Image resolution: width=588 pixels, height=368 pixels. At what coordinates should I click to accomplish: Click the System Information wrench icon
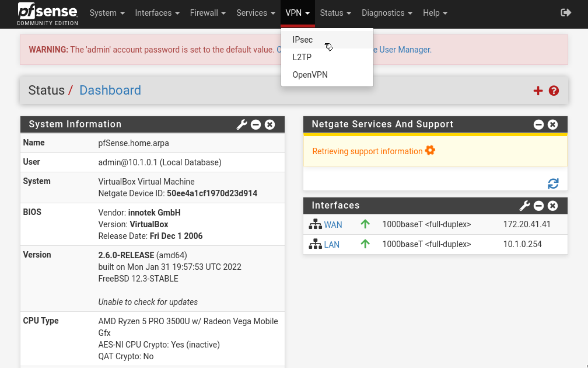242,124
